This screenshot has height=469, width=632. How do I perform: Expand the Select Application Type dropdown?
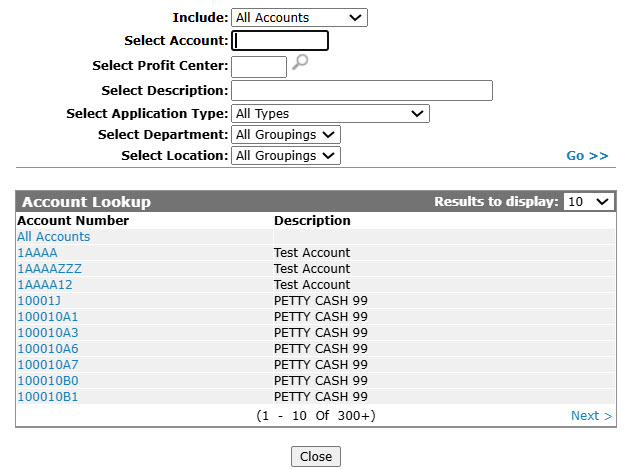[330, 114]
